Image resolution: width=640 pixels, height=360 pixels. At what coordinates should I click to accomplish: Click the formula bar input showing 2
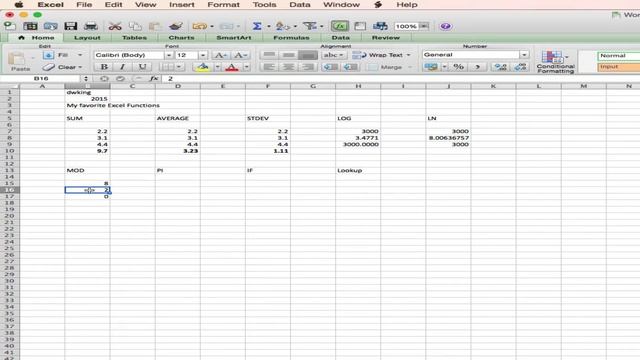[x=400, y=78]
